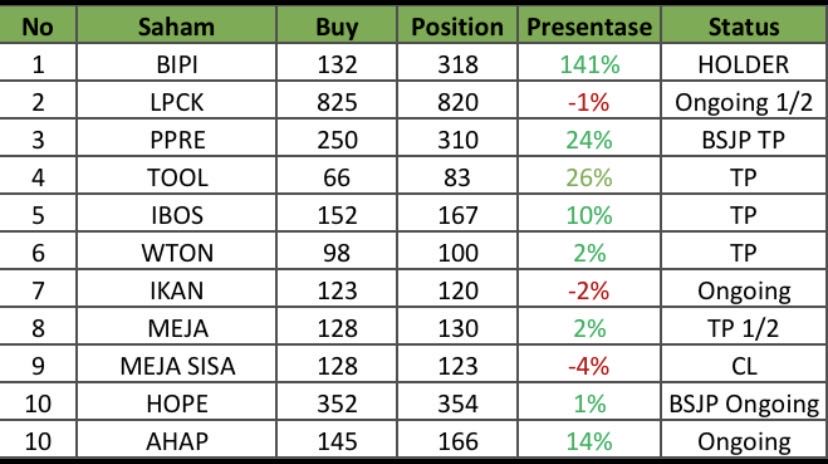
Task: Select the AHAP stock cell
Action: [x=176, y=441]
